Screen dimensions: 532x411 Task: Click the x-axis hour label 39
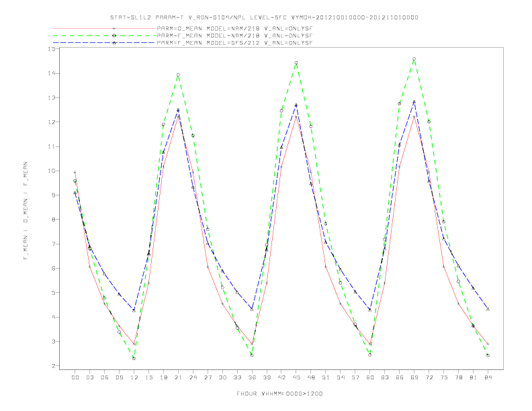[267, 377]
